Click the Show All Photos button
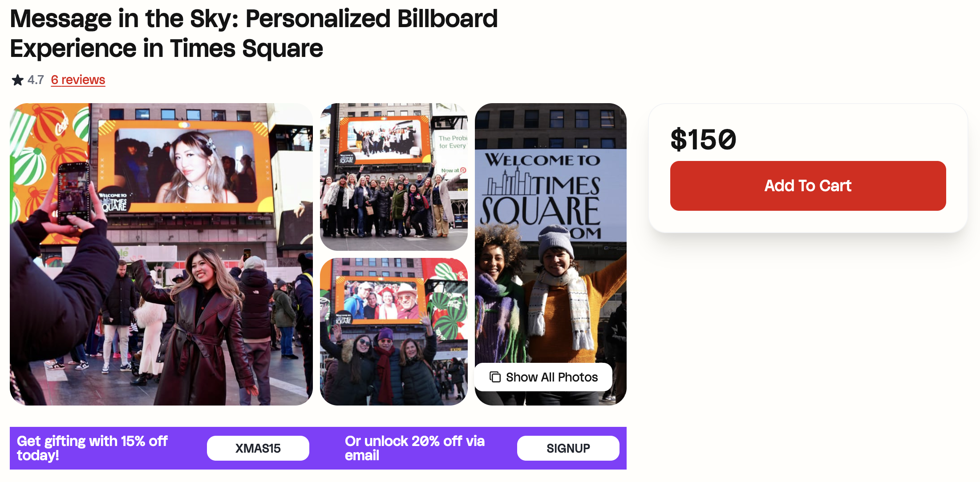The width and height of the screenshot is (980, 482). pyautogui.click(x=543, y=377)
